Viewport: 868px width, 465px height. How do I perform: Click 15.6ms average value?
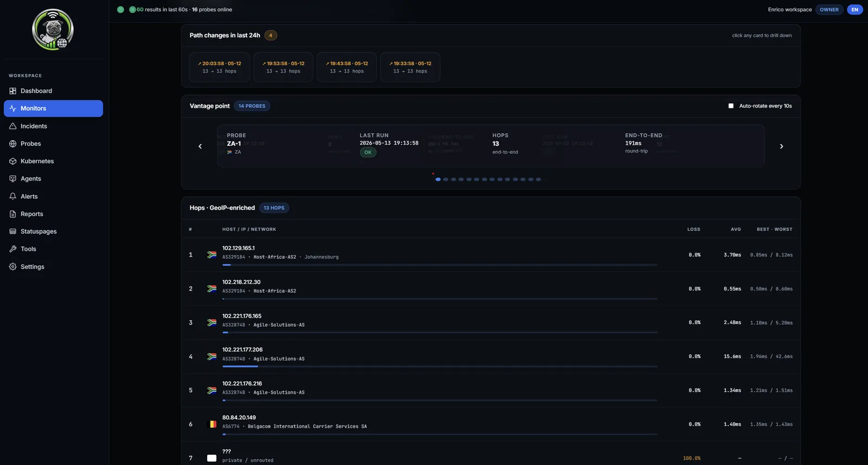coord(732,357)
